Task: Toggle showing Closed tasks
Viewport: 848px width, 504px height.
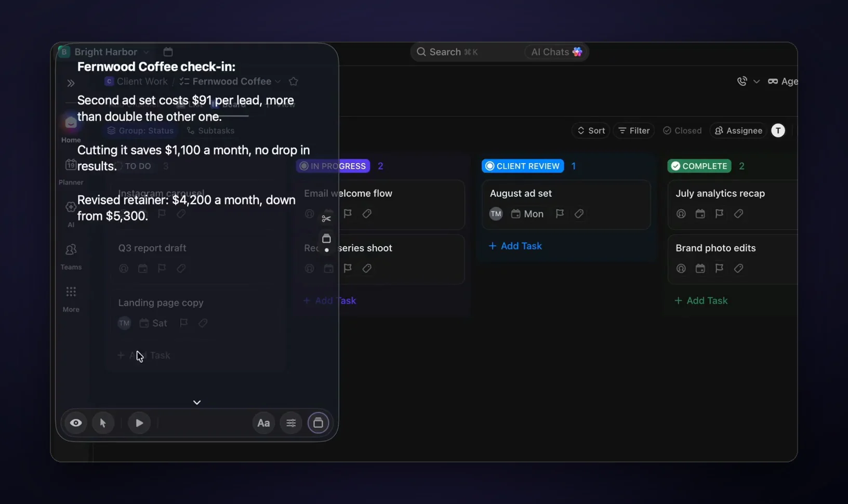Action: (682, 130)
